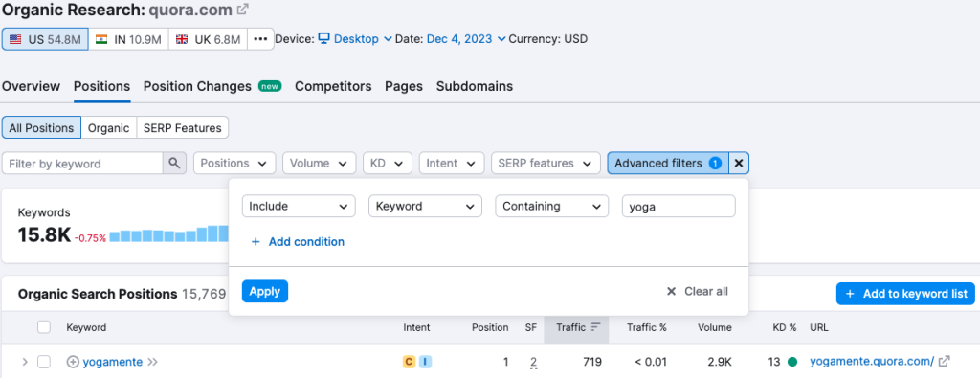Click the Traffic column sort icon
The width and height of the screenshot is (980, 378).
[x=595, y=326]
